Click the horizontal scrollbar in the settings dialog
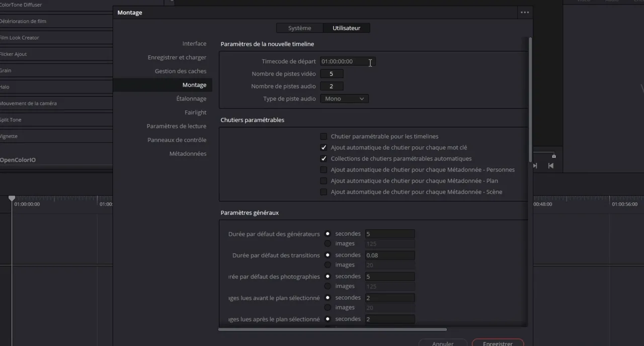Image resolution: width=644 pixels, height=346 pixels. pyautogui.click(x=332, y=329)
